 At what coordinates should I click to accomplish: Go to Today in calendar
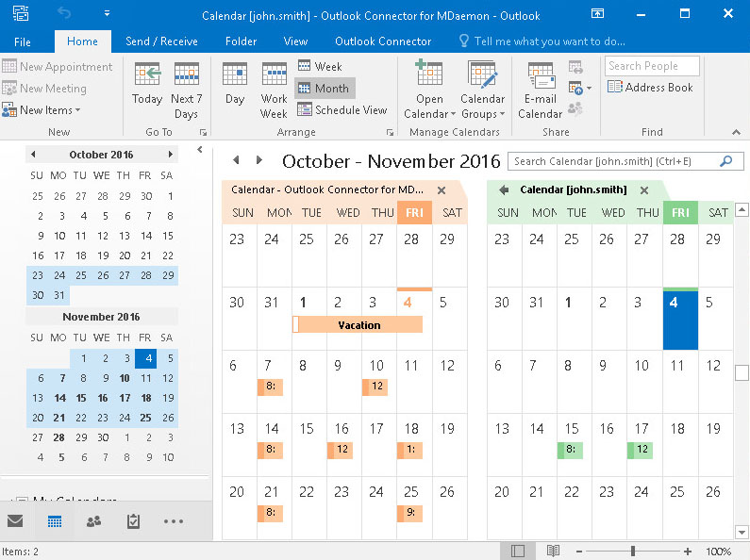[x=147, y=84]
